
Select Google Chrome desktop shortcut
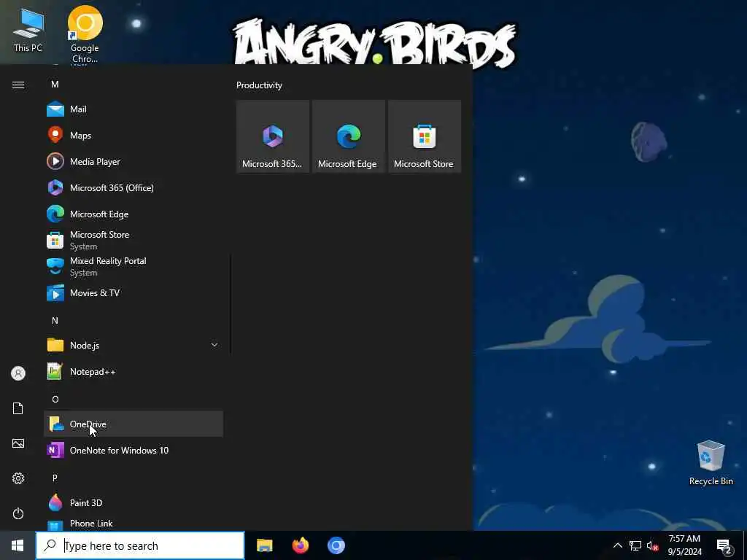(85, 34)
